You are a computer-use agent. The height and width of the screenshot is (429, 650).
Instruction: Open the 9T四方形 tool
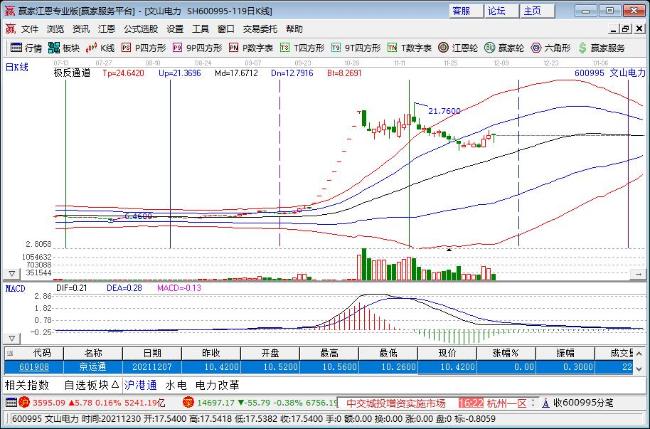356,48
